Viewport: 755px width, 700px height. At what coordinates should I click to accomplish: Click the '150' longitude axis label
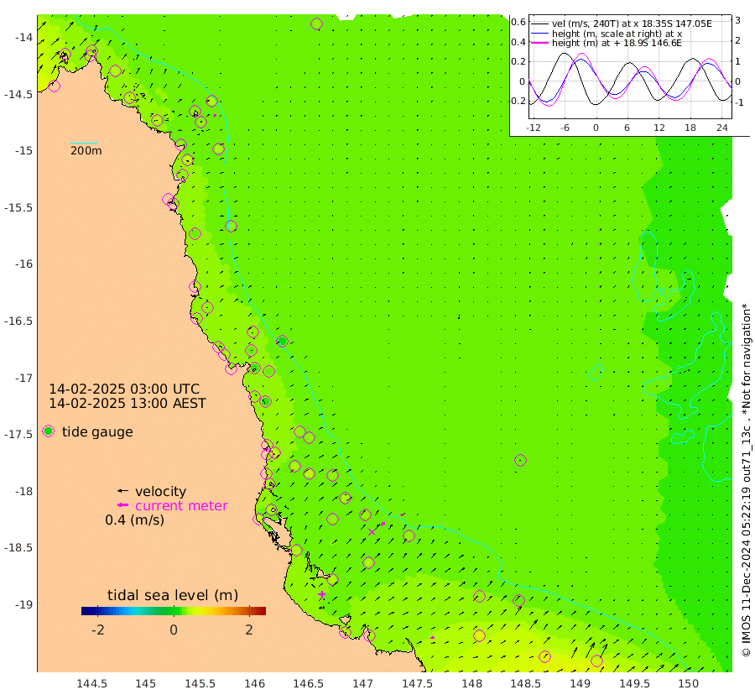coord(689,683)
